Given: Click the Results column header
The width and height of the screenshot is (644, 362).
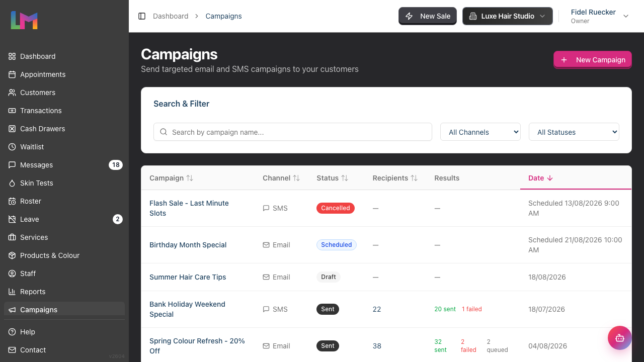Looking at the screenshot, I should point(447,178).
